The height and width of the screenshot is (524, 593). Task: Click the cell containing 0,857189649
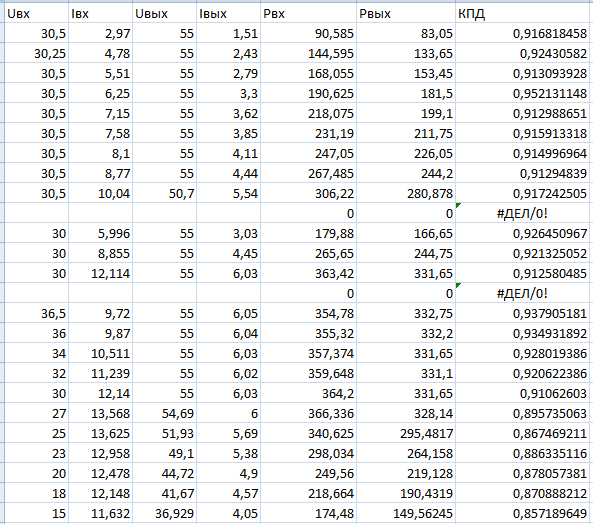(524, 513)
